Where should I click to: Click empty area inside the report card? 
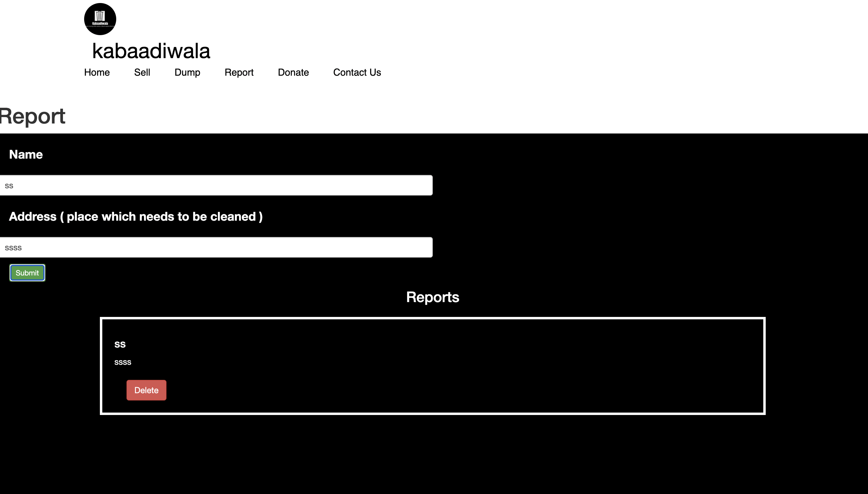pos(475,367)
